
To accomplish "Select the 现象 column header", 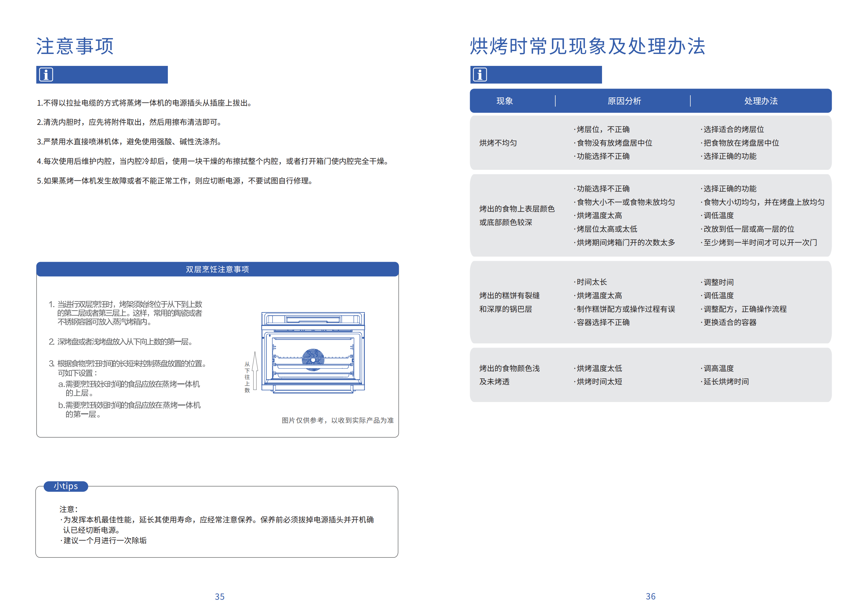I will [x=504, y=101].
